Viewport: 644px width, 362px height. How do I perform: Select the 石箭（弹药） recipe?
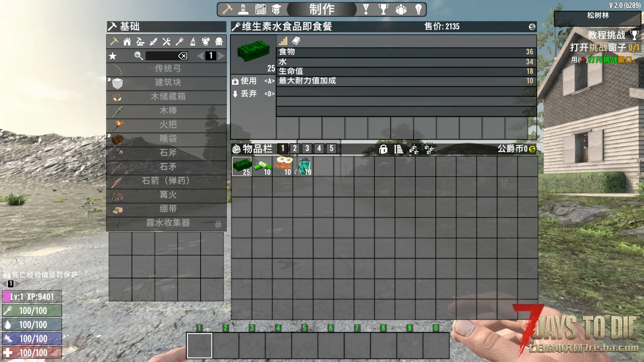click(166, 181)
